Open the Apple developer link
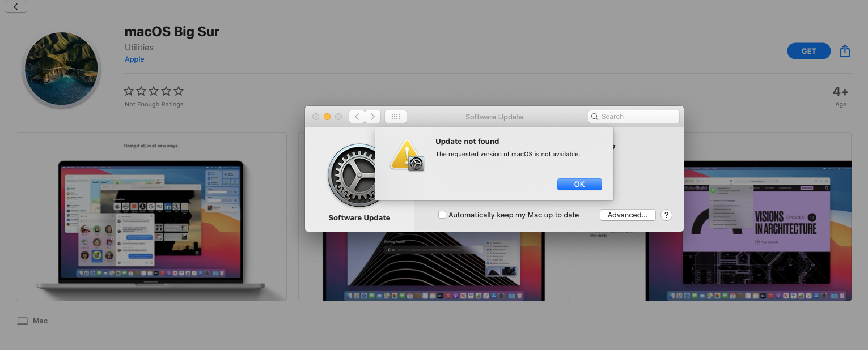The height and width of the screenshot is (350, 868). [134, 59]
